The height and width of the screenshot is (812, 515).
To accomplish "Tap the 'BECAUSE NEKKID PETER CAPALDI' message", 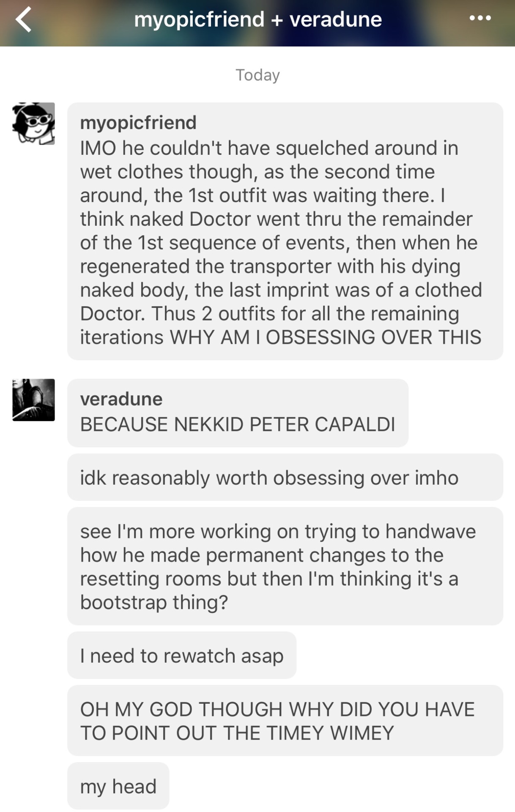I will pos(238,413).
